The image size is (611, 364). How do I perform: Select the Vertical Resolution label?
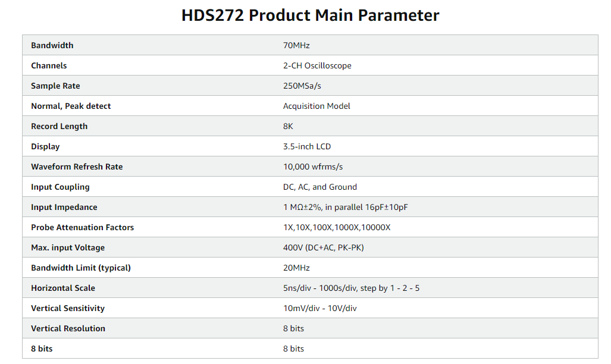(x=68, y=328)
